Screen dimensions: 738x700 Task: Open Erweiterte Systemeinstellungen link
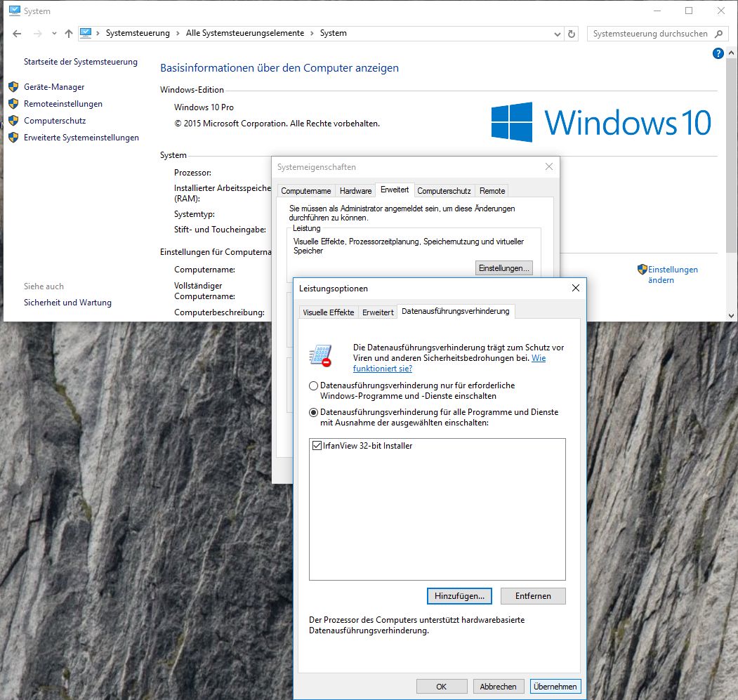[81, 138]
